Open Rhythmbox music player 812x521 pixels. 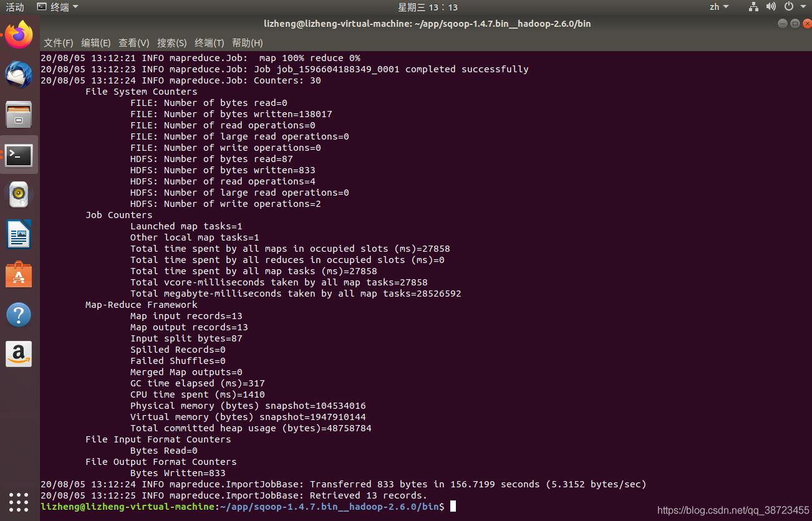[x=19, y=194]
